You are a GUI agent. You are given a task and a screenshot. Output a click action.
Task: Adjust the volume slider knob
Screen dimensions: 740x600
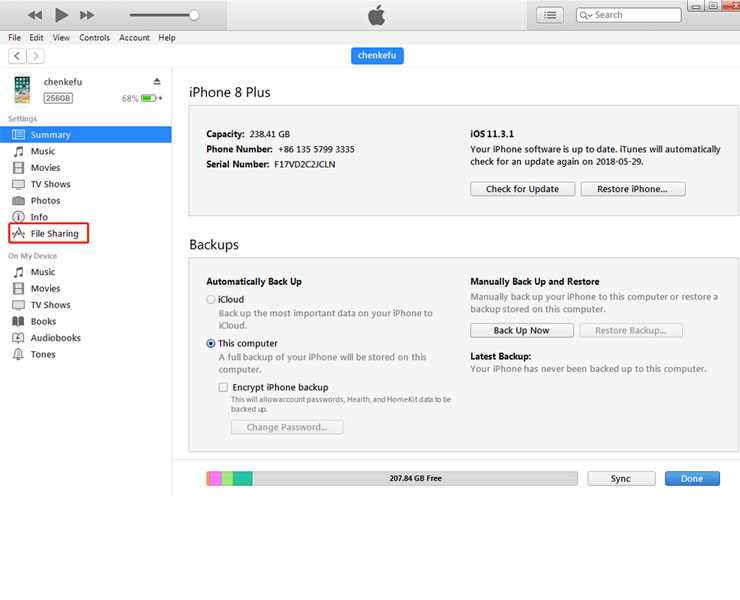pos(194,15)
